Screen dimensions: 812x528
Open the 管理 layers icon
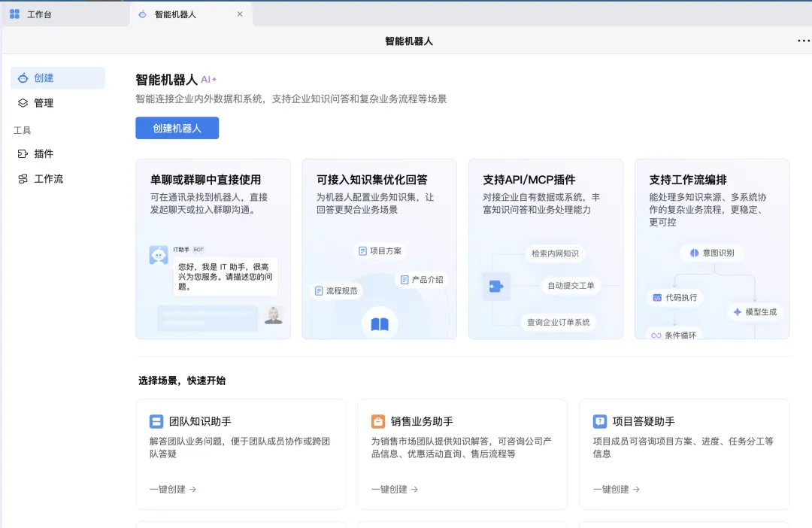click(23, 103)
